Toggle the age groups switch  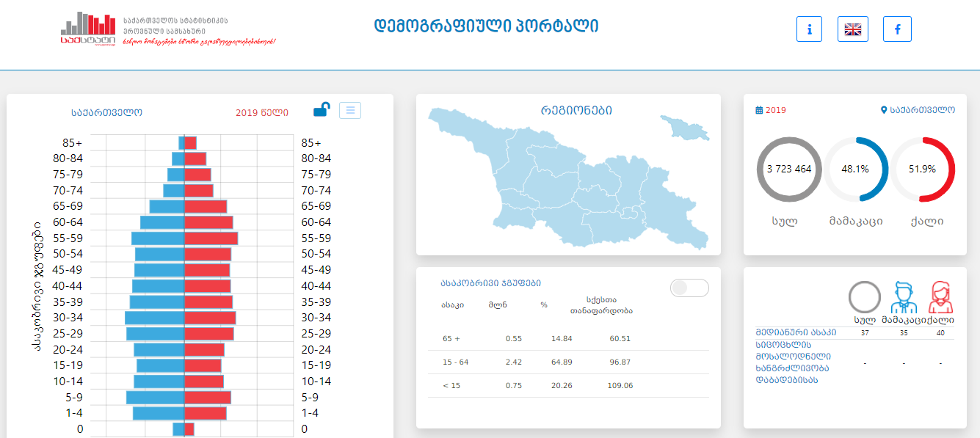689,288
